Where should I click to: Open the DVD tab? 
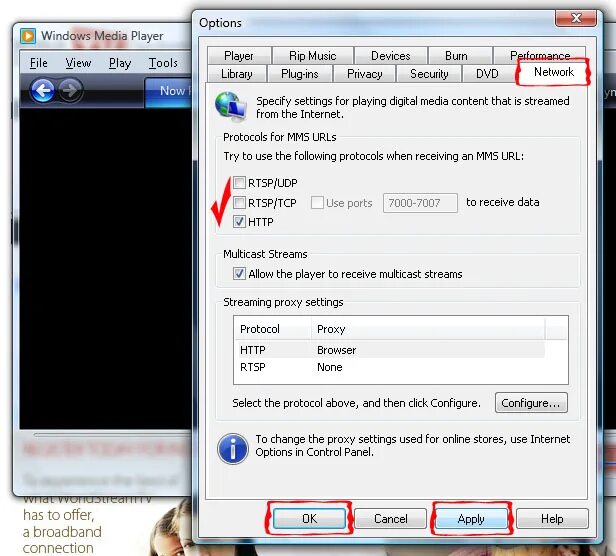click(487, 73)
